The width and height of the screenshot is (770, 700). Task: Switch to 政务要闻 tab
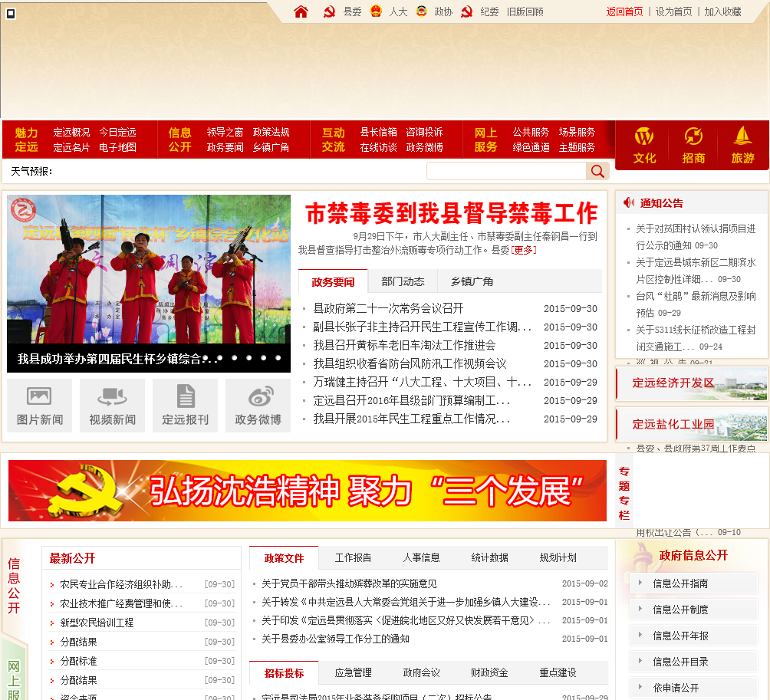click(333, 282)
